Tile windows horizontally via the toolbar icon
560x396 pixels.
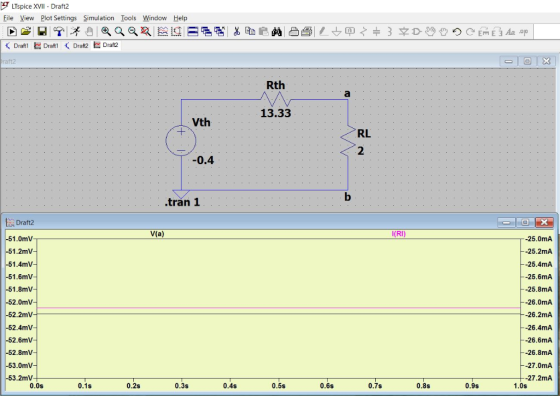pyautogui.click(x=193, y=32)
